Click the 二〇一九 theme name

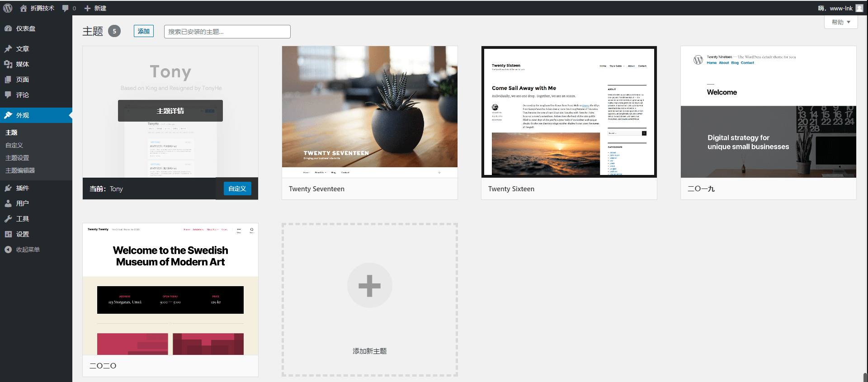(701, 189)
